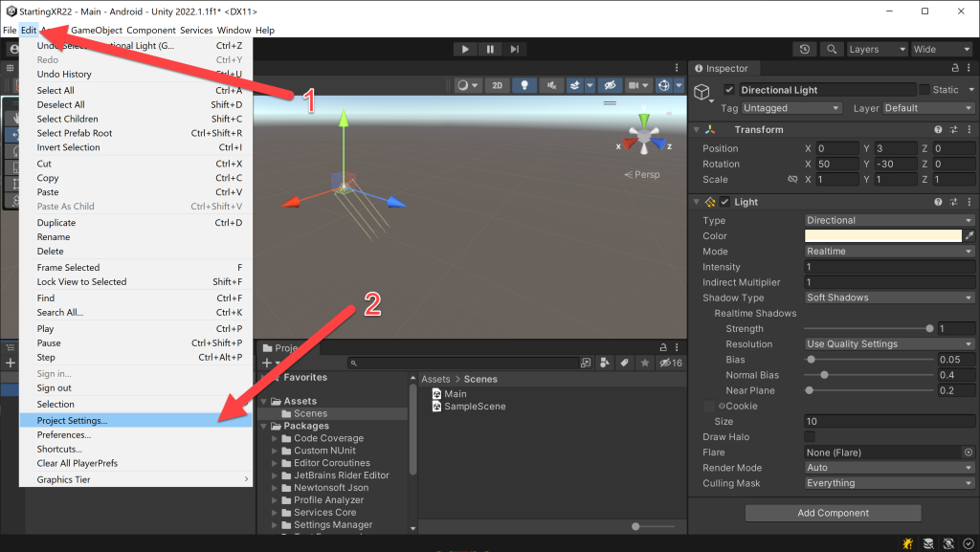Expand the Code Coverage package folder
Image resolution: width=980 pixels, height=552 pixels.
275,438
